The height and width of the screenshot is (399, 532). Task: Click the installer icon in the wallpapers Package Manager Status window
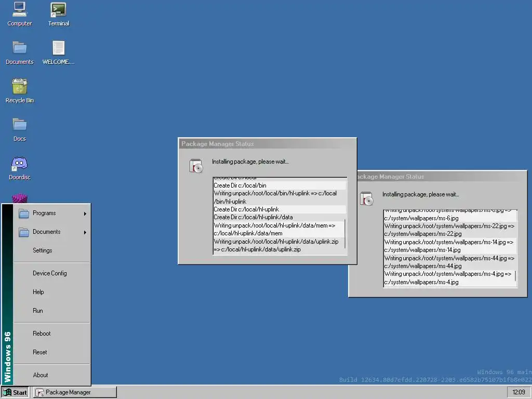[366, 199]
